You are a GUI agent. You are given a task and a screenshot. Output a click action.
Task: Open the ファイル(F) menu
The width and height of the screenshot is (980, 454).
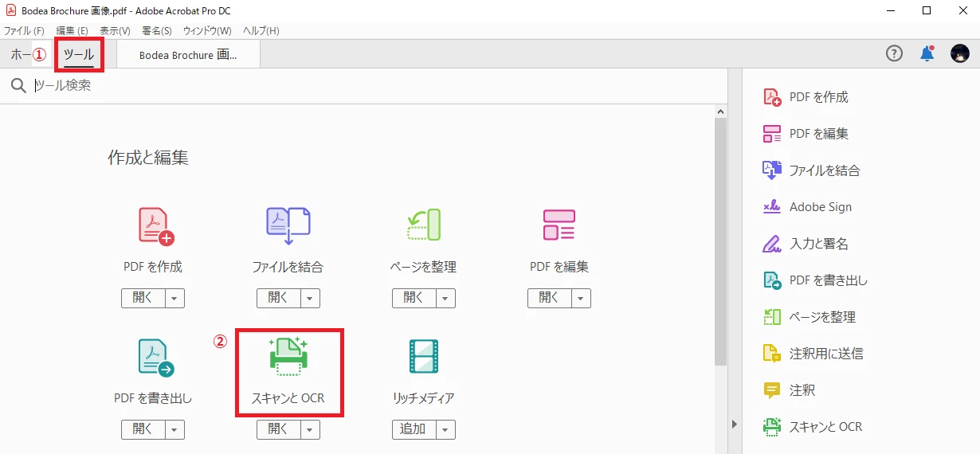click(24, 31)
